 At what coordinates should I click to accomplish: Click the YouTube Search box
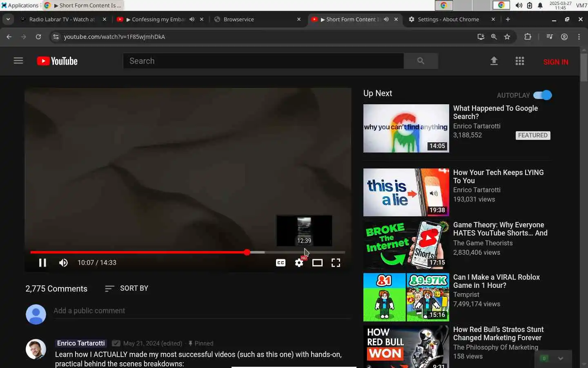(263, 61)
